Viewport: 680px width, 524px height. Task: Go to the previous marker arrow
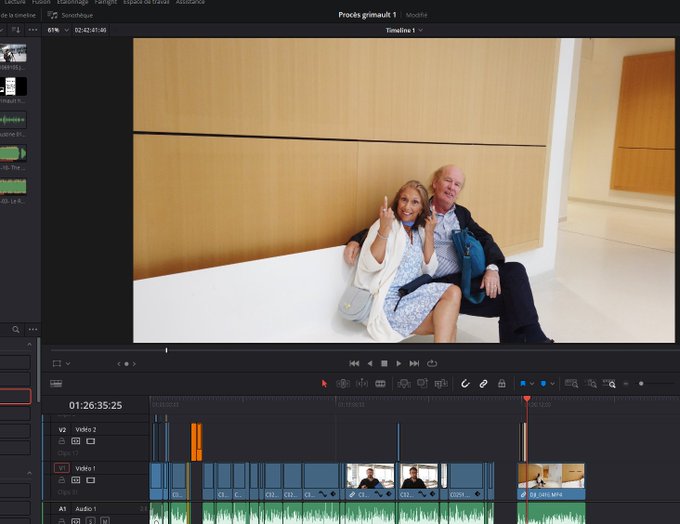119,364
